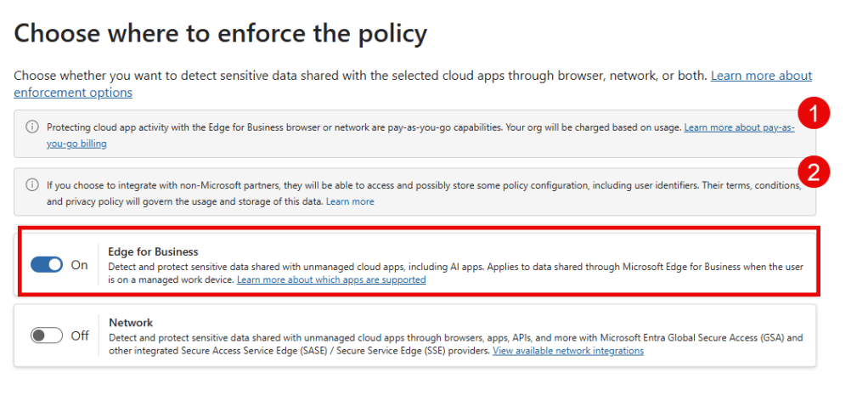View available network integrations link

point(567,351)
